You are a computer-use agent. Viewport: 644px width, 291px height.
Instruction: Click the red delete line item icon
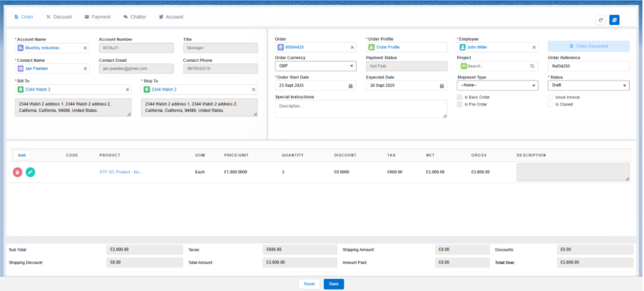(17, 172)
